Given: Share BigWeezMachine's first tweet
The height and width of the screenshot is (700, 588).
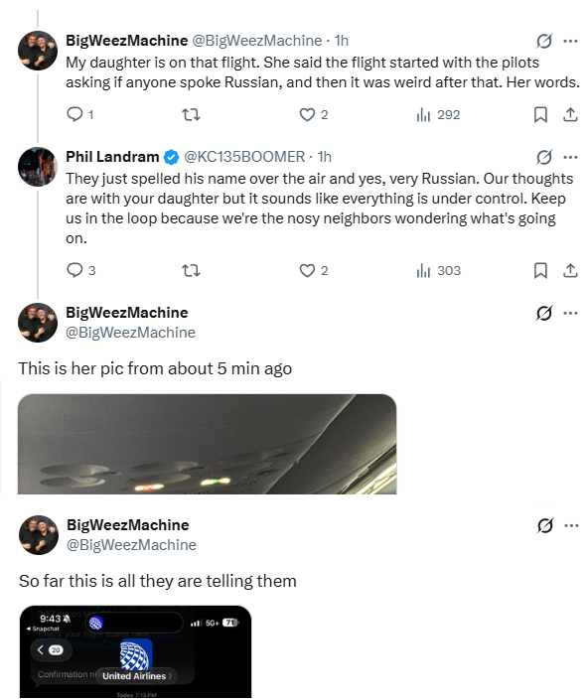Looking at the screenshot, I should (570, 115).
